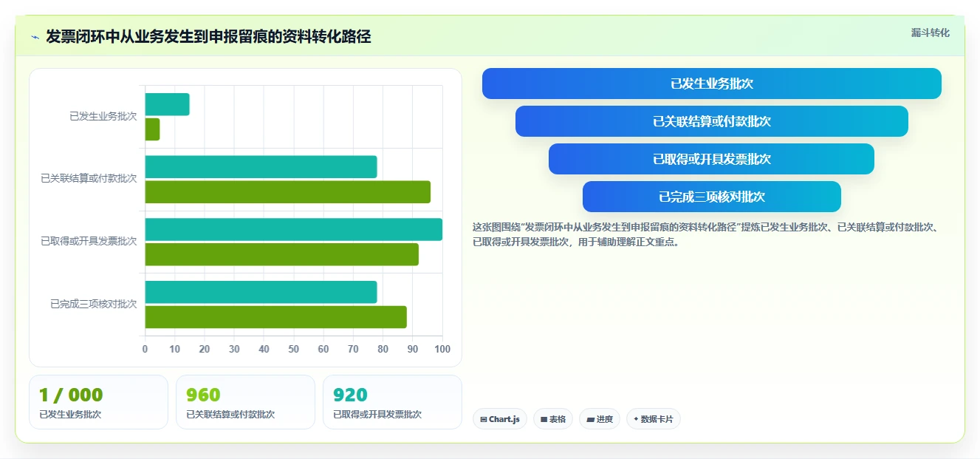Select the 已完成三项核对批次 funnel stage bar

[711, 197]
